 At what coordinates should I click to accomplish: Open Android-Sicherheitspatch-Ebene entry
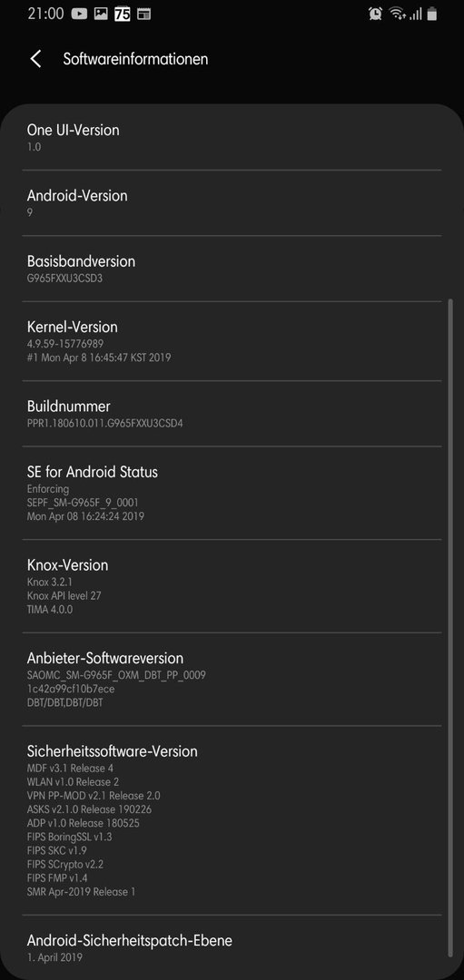point(232,946)
